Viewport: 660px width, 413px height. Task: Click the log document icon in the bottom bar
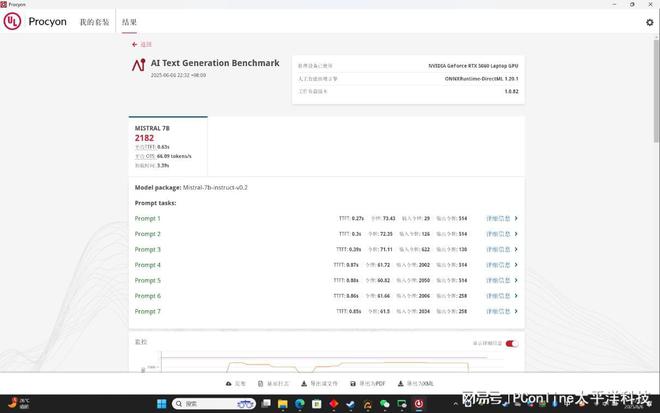(261, 384)
